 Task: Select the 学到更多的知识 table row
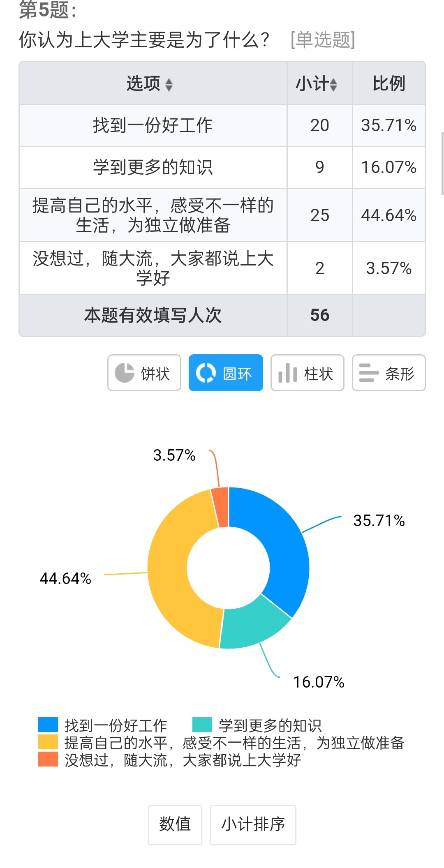pyautogui.click(x=153, y=167)
